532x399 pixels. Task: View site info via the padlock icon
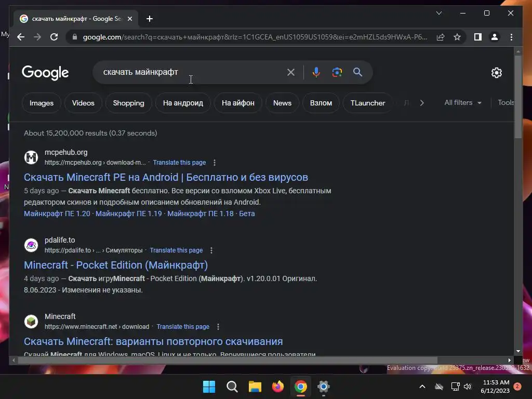[x=75, y=37]
